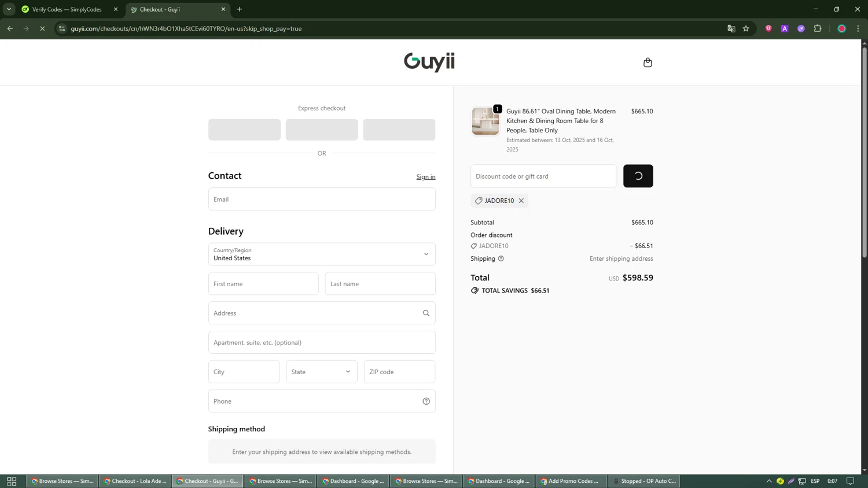The height and width of the screenshot is (488, 868).
Task: Click the page vertical scrollbar
Action: point(865,152)
